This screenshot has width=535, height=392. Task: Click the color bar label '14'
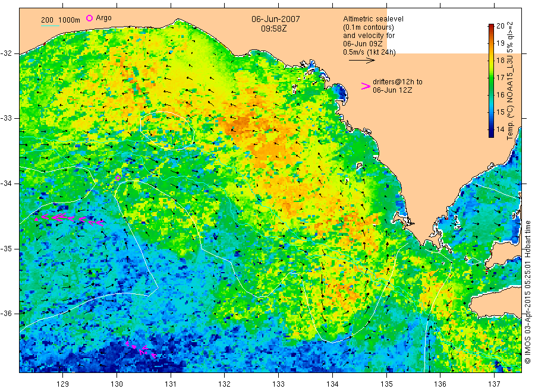pyautogui.click(x=500, y=129)
